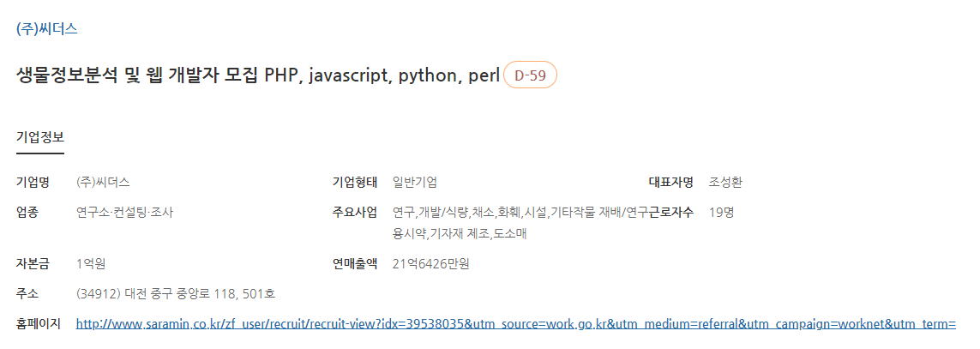Image resolution: width=980 pixels, height=349 pixels.
Task: Click the representative name 조성환
Action: click(725, 183)
